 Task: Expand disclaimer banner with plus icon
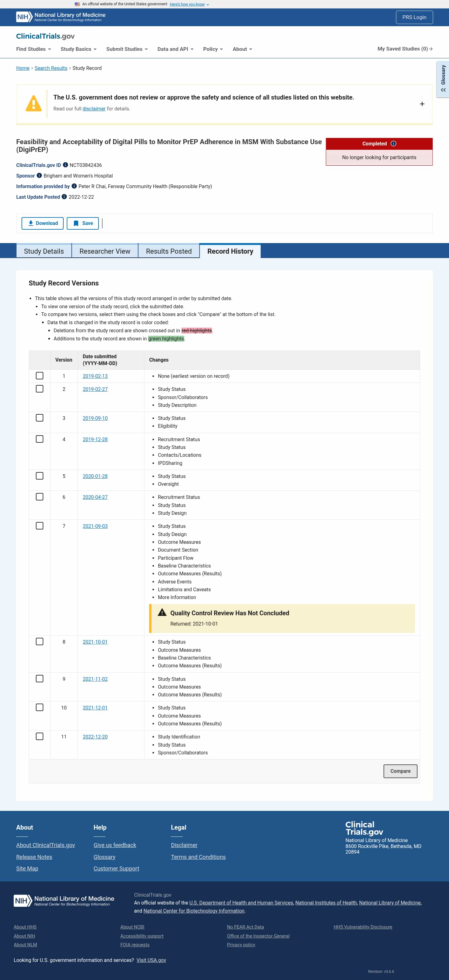[x=422, y=104]
